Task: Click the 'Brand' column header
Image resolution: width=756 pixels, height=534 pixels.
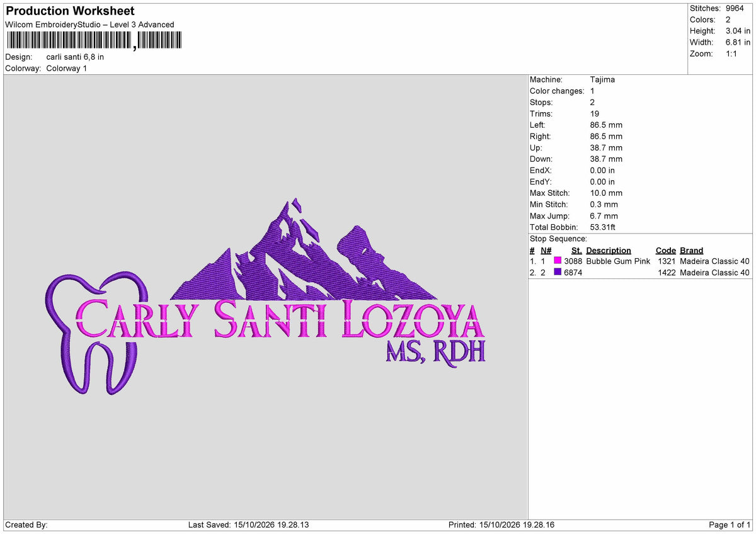Action: (x=691, y=250)
